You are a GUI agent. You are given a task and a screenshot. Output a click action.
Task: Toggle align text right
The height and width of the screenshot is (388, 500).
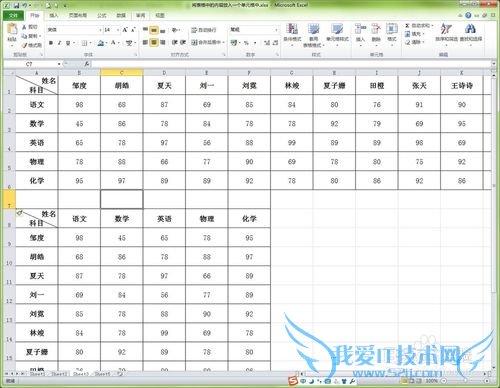162,42
